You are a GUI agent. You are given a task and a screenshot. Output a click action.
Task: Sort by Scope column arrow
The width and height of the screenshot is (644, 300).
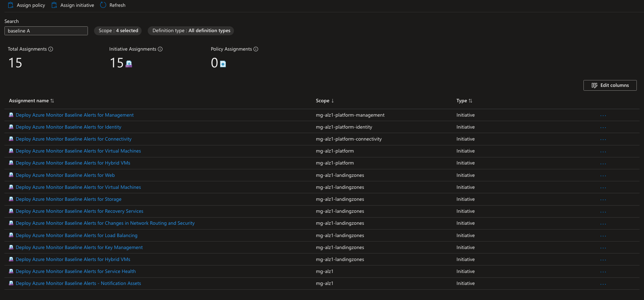(332, 101)
